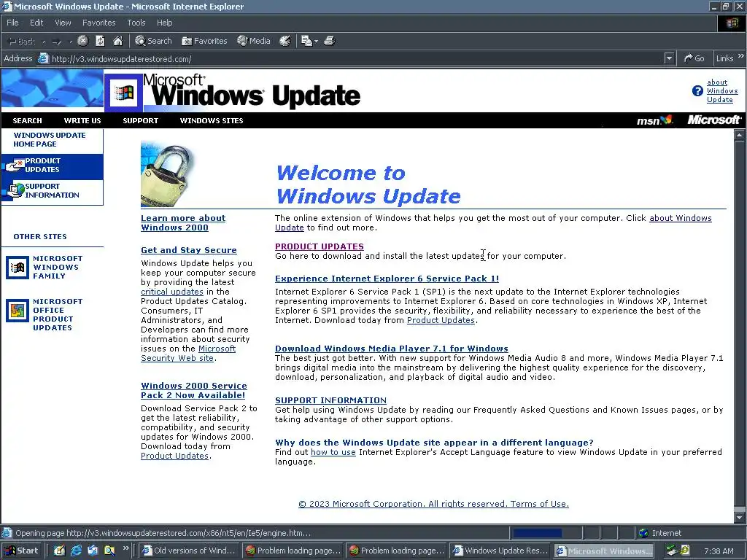The width and height of the screenshot is (747, 560).
Task: Open the Forward button history dropdown arrow
Action: coord(71,42)
